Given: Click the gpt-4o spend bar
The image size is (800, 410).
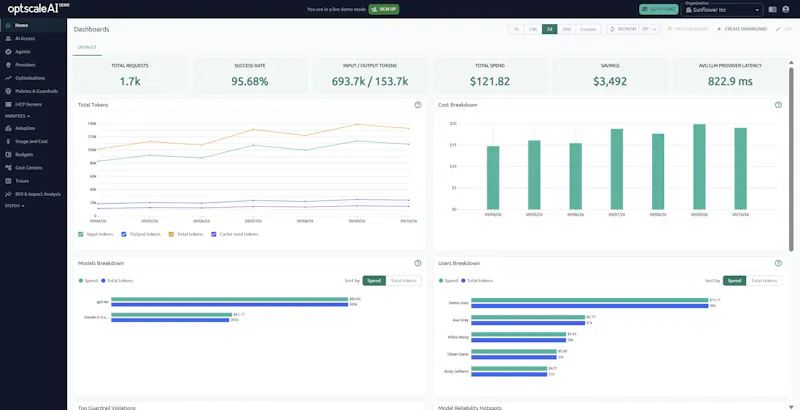Looking at the screenshot, I should click(229, 299).
